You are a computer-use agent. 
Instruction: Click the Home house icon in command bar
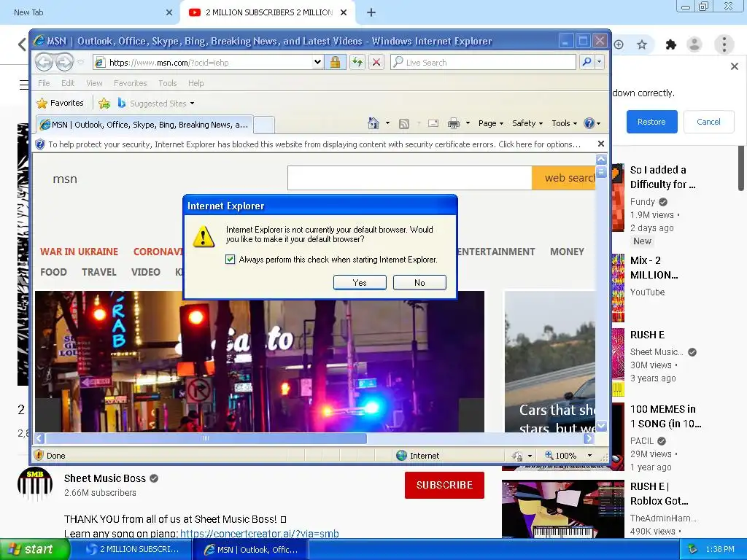tap(373, 123)
